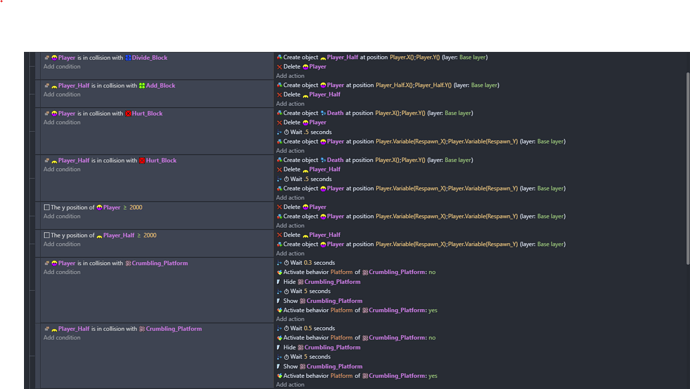Click red X icon in y position of Player_Half event

(x=279, y=235)
